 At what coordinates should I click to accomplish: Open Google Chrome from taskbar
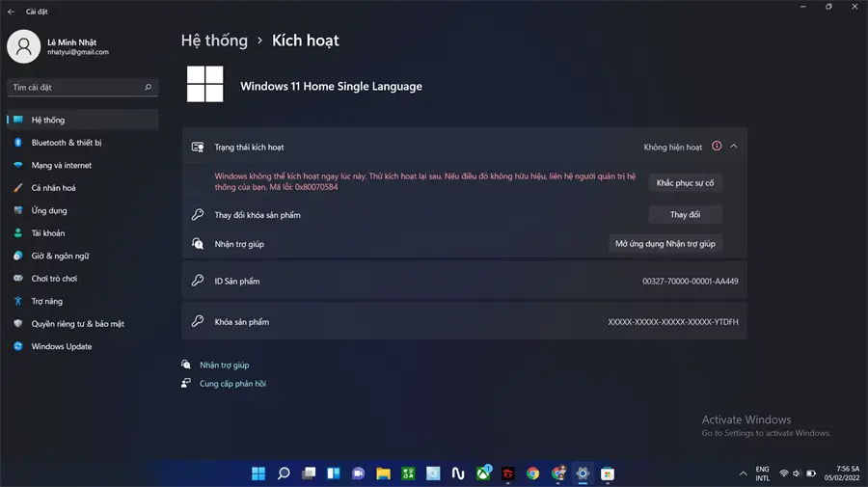tap(532, 473)
